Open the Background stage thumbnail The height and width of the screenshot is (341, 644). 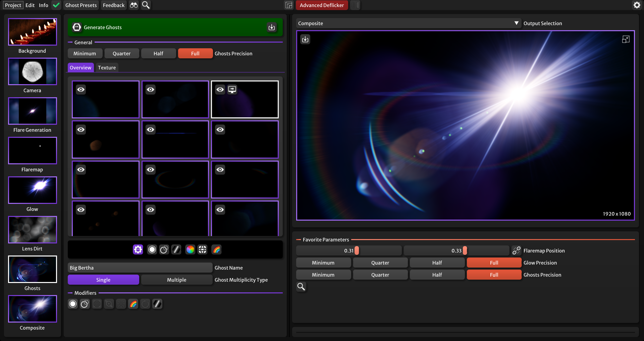coord(33,32)
